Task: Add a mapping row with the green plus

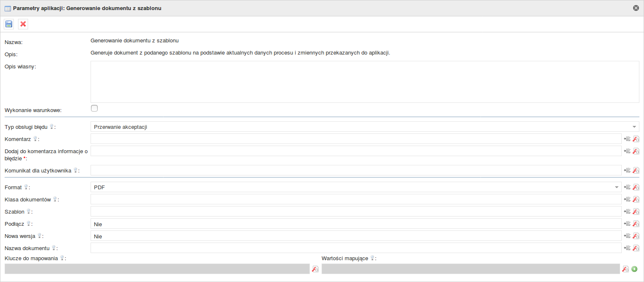Action: coord(634,269)
